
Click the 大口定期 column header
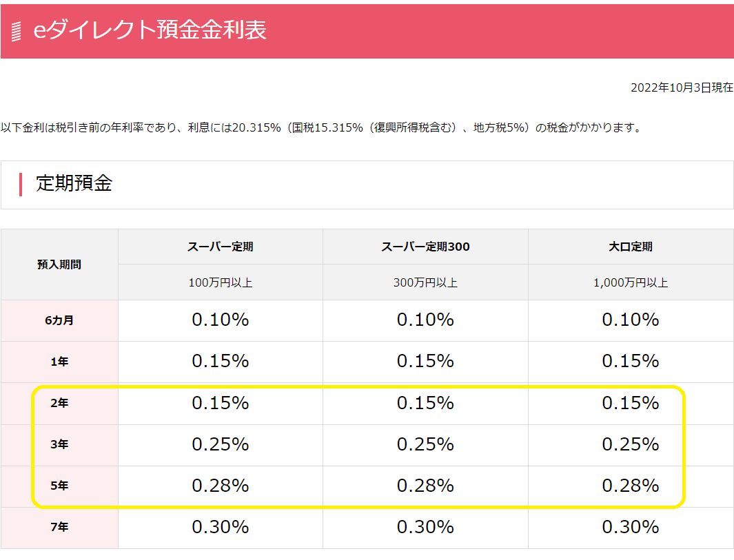tap(631, 247)
